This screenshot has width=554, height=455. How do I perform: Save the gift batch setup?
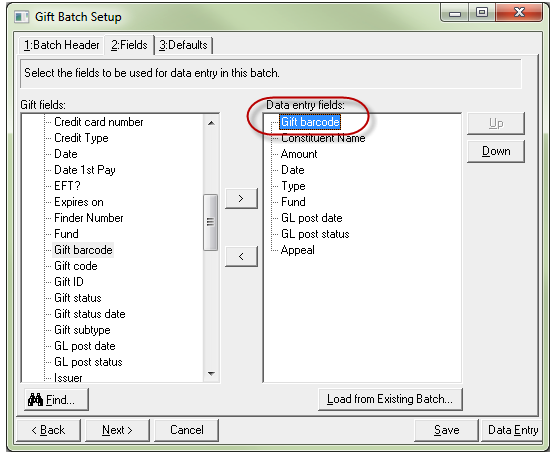point(447,430)
